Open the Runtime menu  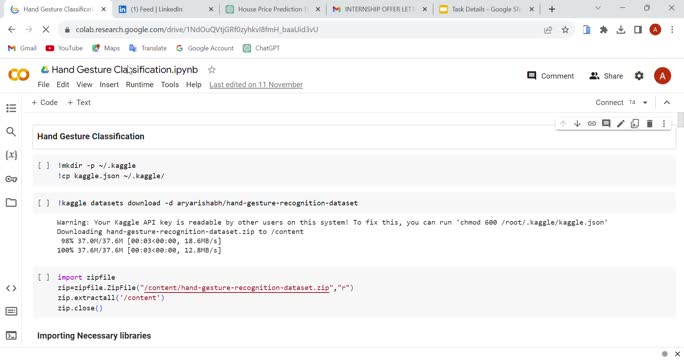140,85
